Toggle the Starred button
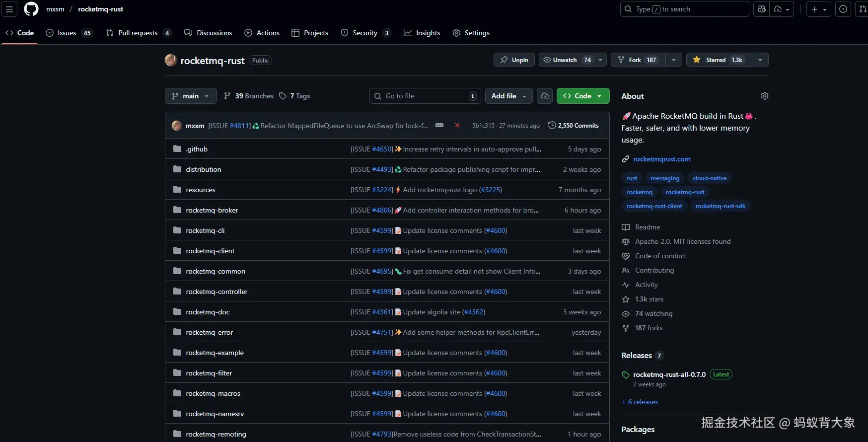868x442 pixels. pyautogui.click(x=719, y=60)
